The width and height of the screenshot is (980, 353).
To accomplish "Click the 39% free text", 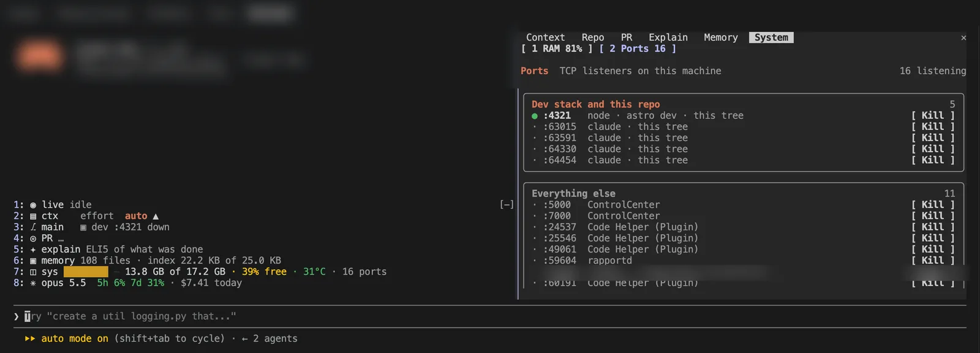I will pos(264,271).
